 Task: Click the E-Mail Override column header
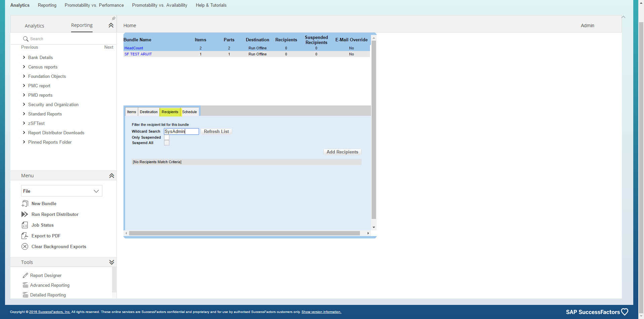(352, 40)
